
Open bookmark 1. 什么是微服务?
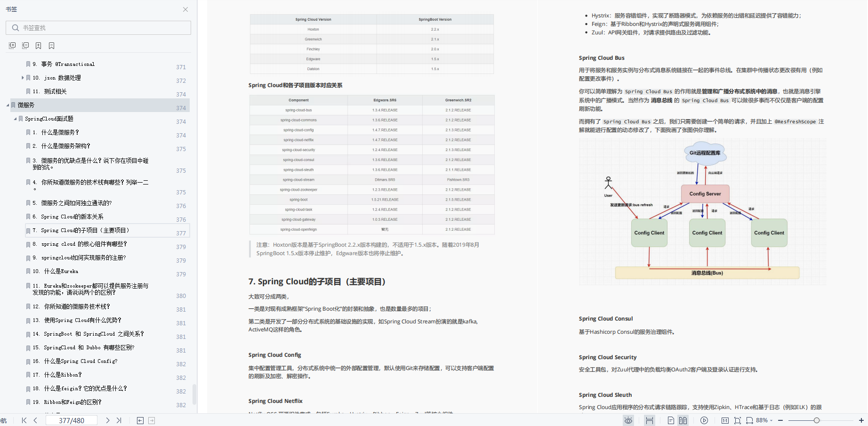[56, 132]
